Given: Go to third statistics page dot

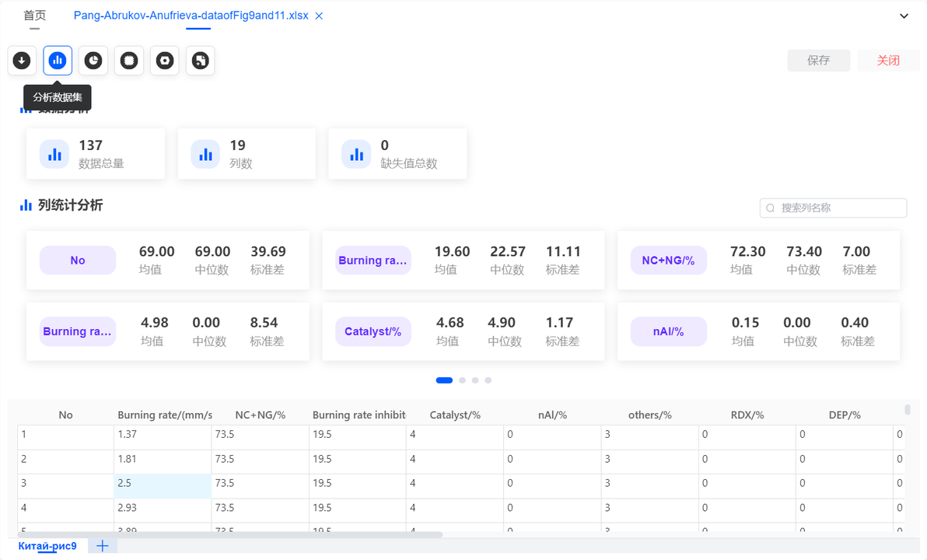Looking at the screenshot, I should (x=475, y=380).
